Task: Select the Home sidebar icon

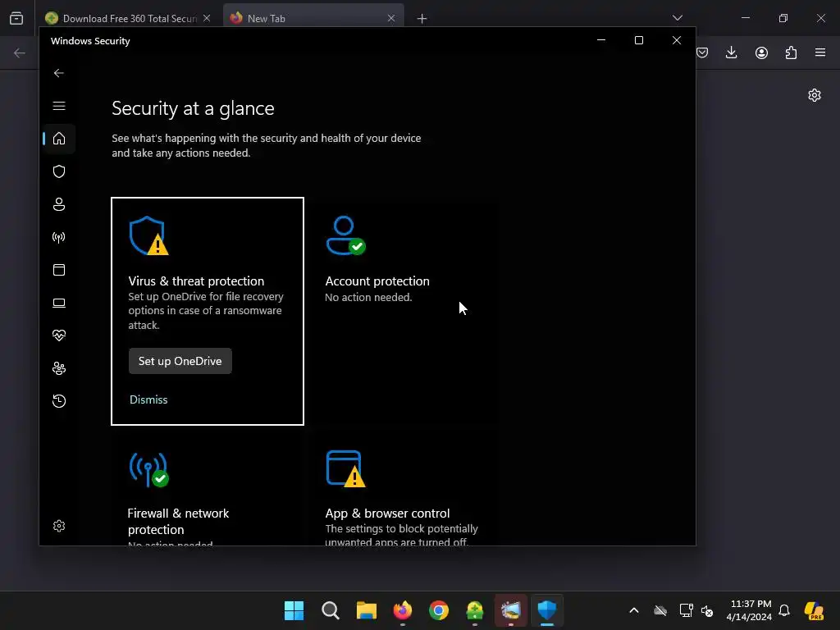Action: pos(59,139)
